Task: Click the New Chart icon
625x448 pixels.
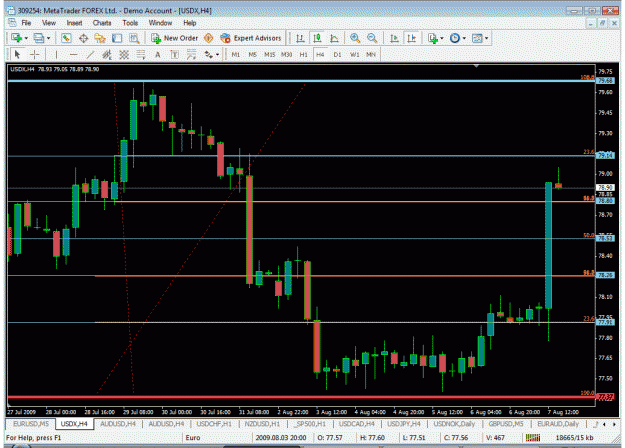Action: point(16,38)
